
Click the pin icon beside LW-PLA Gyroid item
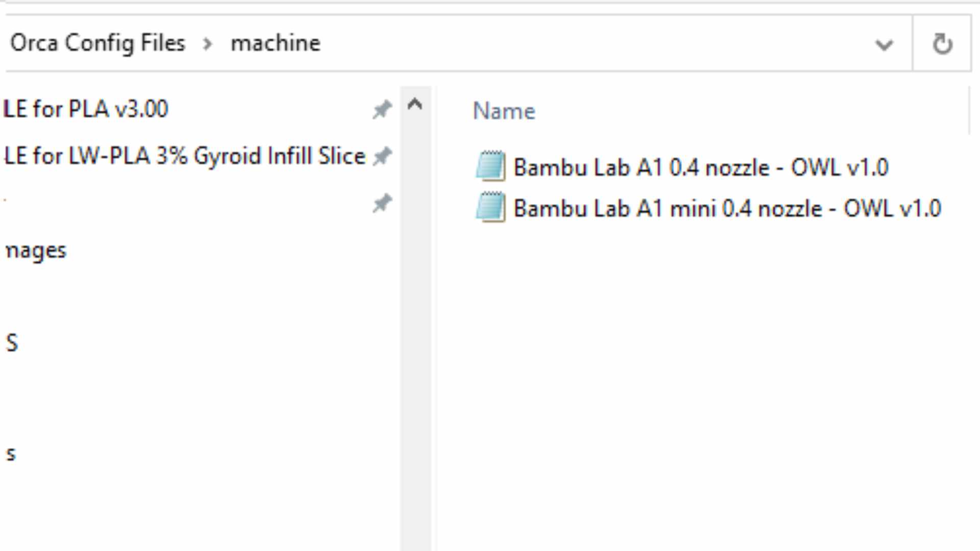(x=382, y=156)
